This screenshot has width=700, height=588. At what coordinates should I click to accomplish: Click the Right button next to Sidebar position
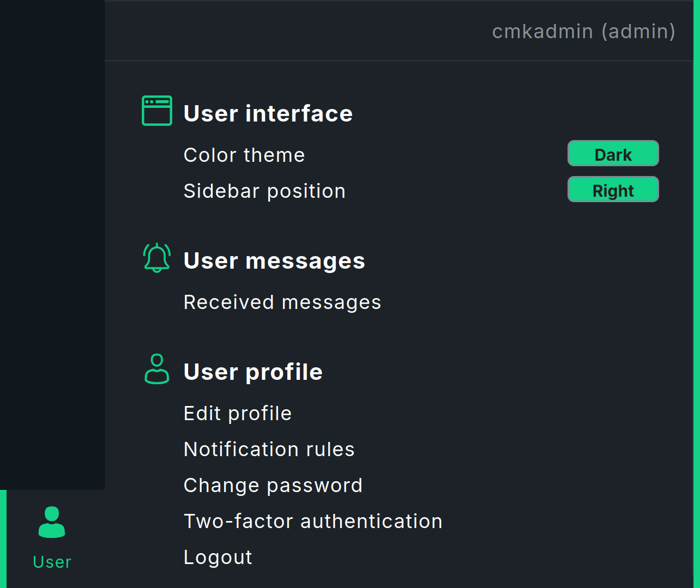pyautogui.click(x=613, y=189)
